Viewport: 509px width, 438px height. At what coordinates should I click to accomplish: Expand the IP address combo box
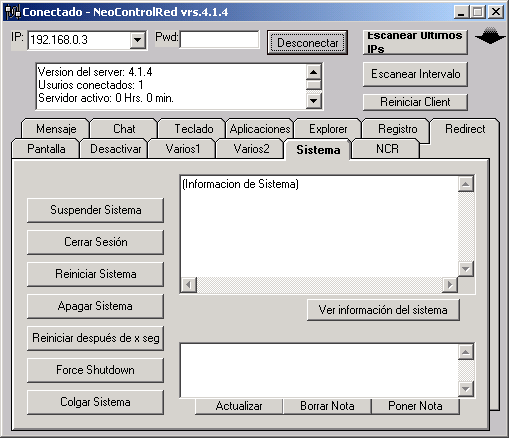[137, 40]
